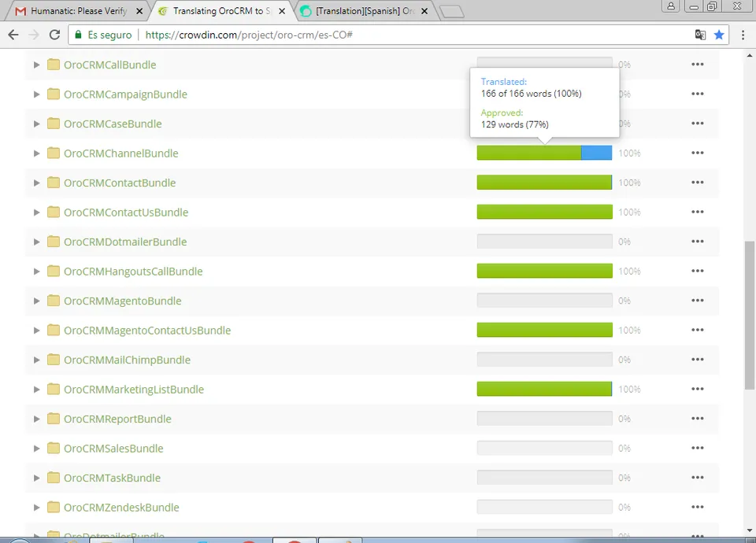Open more options for OroCRMZendeskBundle
This screenshot has width=756, height=543.
[x=697, y=507]
